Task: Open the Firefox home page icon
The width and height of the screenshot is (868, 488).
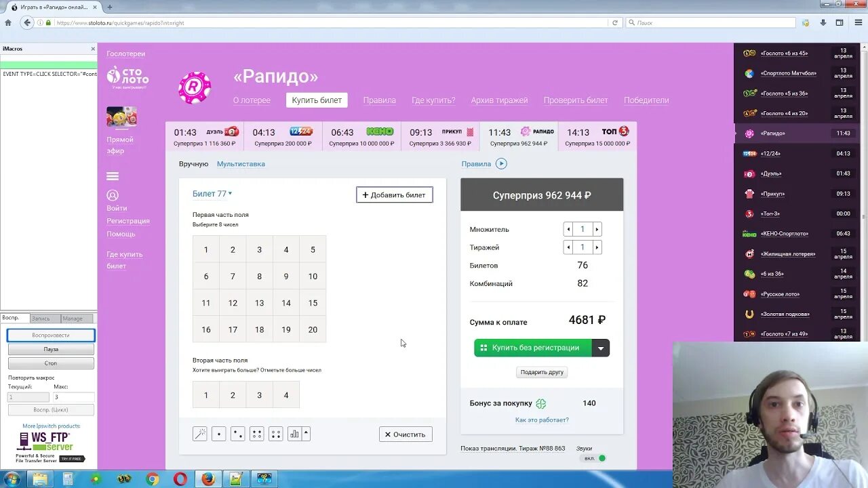Action: coord(8,22)
